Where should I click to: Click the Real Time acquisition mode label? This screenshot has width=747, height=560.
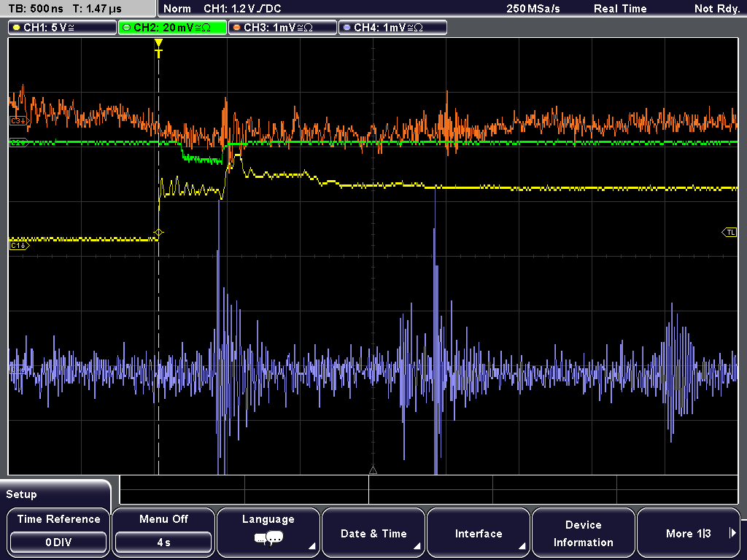click(x=620, y=9)
